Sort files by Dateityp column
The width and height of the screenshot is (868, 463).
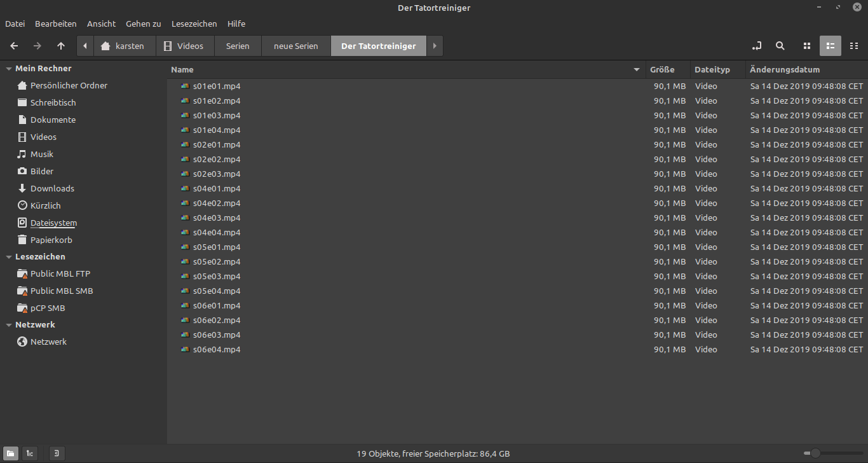(717, 70)
